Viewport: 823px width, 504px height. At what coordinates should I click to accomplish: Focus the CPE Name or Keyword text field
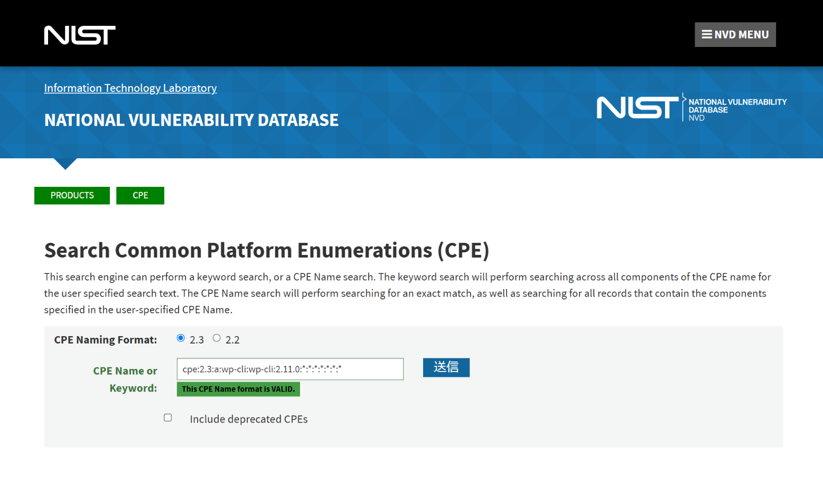click(x=290, y=369)
